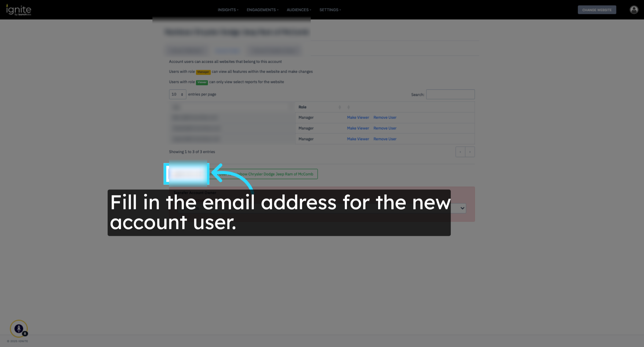Change the entries per page selector
The width and height of the screenshot is (644, 347).
click(177, 94)
